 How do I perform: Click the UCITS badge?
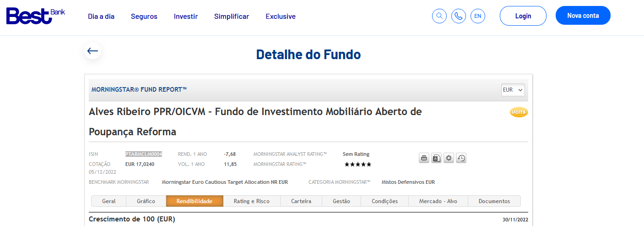519,112
